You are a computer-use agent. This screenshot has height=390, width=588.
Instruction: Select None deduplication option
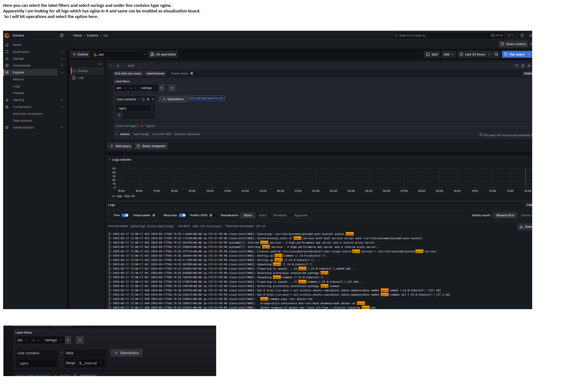[x=248, y=215]
